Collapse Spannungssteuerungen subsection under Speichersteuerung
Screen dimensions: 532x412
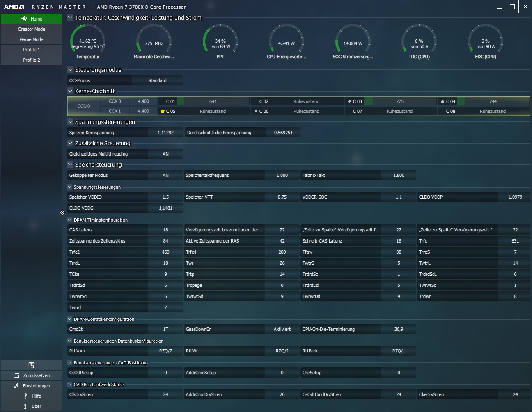pos(70,187)
